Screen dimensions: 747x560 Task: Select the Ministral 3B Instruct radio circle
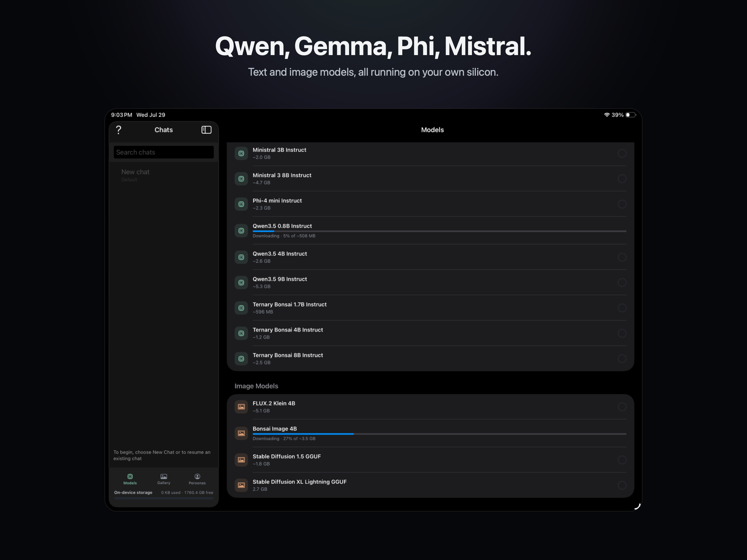click(x=622, y=154)
